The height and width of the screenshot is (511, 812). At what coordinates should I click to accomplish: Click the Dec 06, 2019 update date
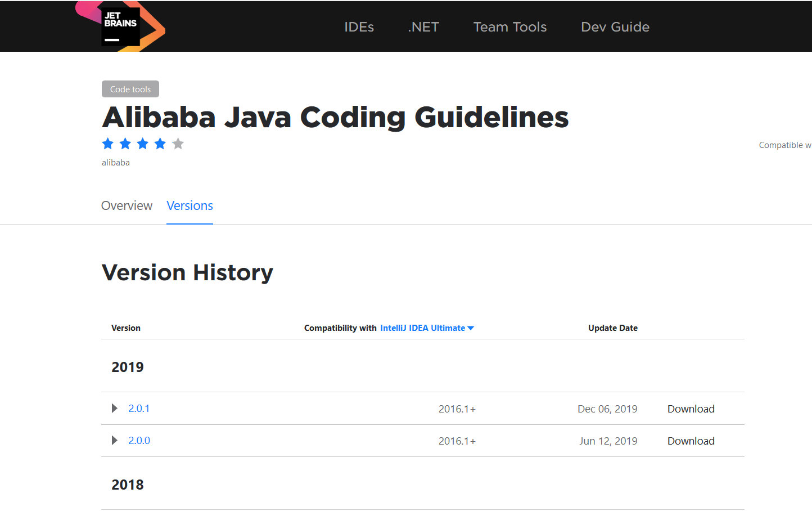click(607, 409)
